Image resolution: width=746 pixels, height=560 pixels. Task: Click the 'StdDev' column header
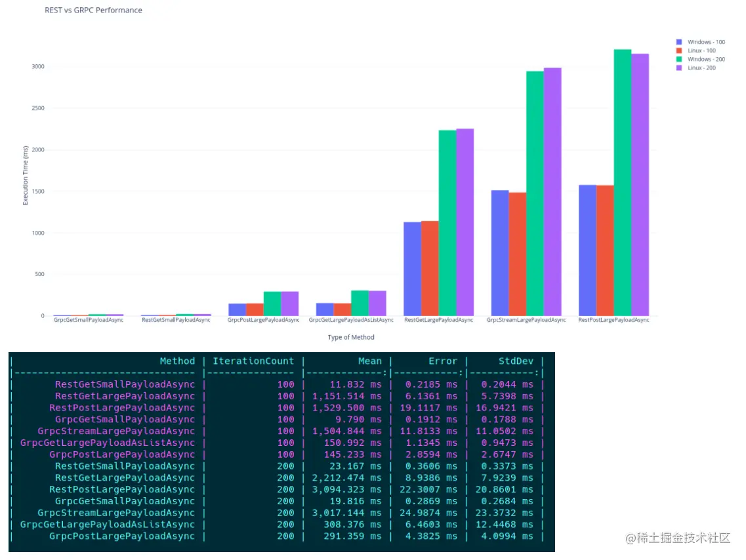[516, 361]
